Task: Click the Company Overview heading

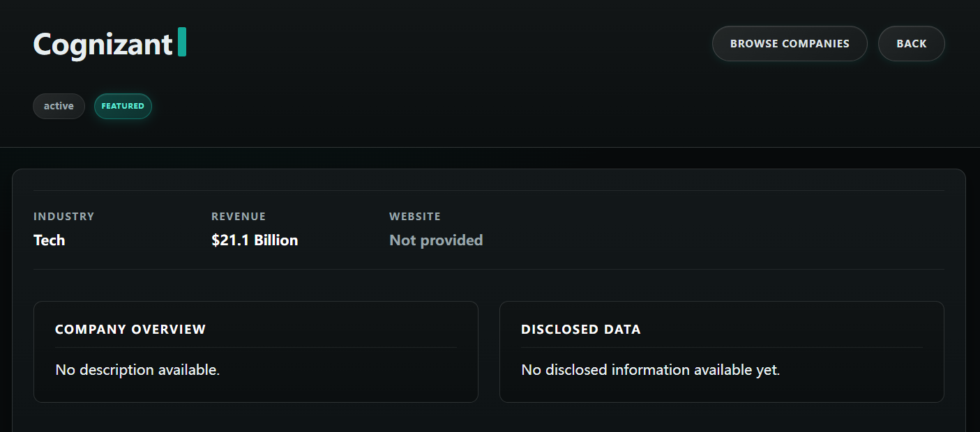Action: click(x=130, y=330)
